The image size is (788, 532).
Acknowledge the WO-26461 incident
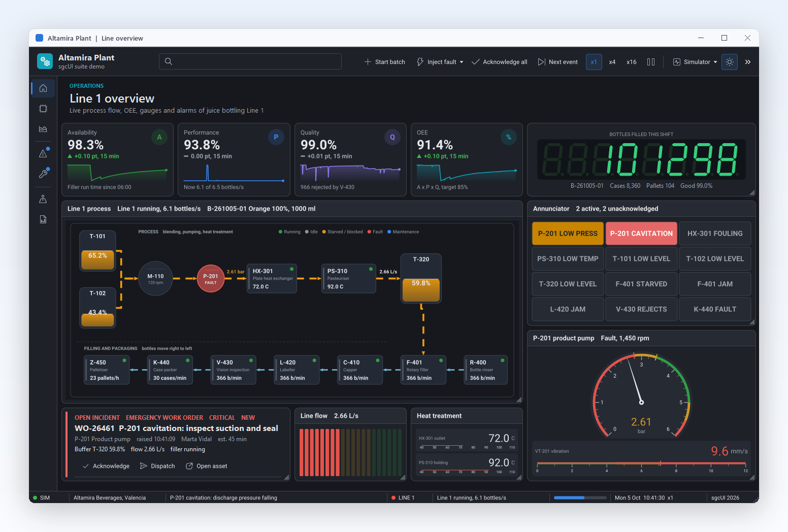[106, 466]
